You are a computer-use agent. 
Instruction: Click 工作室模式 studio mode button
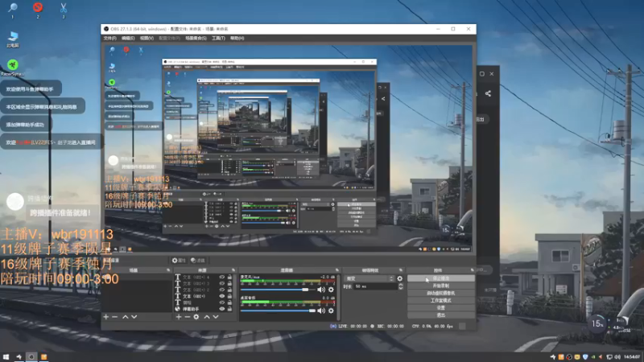(440, 300)
